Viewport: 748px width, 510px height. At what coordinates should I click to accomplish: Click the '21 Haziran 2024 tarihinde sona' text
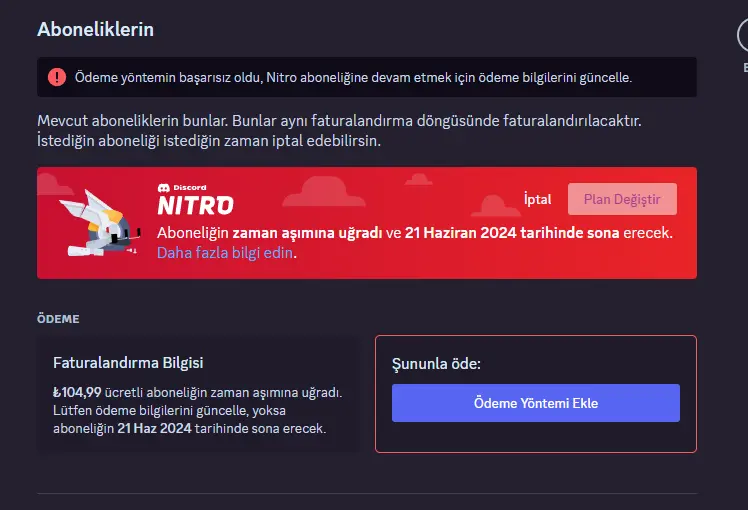[x=512, y=232]
